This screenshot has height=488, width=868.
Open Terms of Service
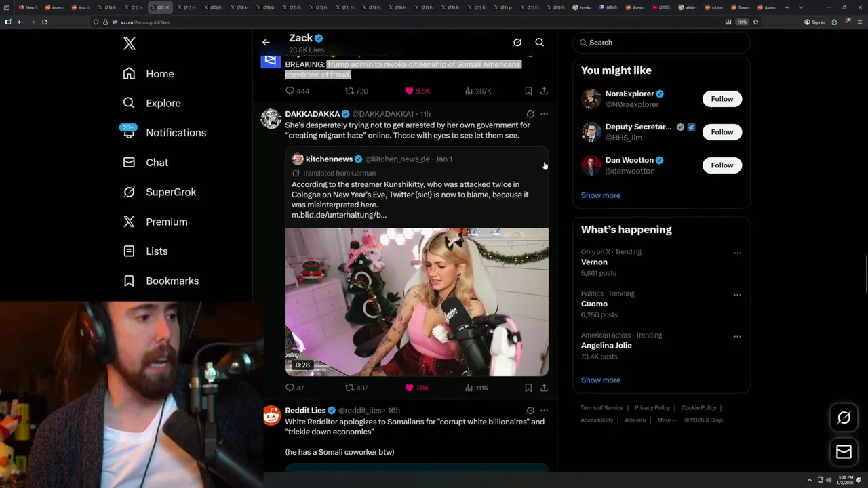point(601,408)
